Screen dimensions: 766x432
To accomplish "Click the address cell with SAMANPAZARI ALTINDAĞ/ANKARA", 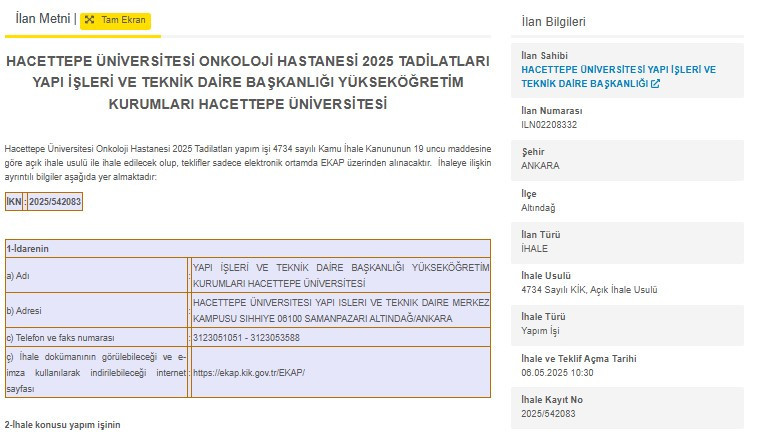I will coord(340,310).
